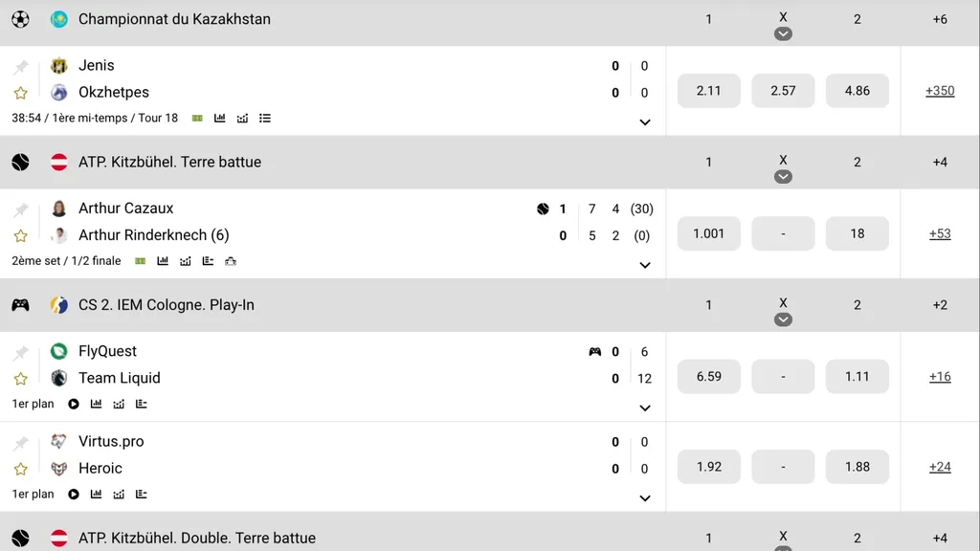
Task: Pin the Jenis vs Okzhetpes match
Action: (20, 67)
